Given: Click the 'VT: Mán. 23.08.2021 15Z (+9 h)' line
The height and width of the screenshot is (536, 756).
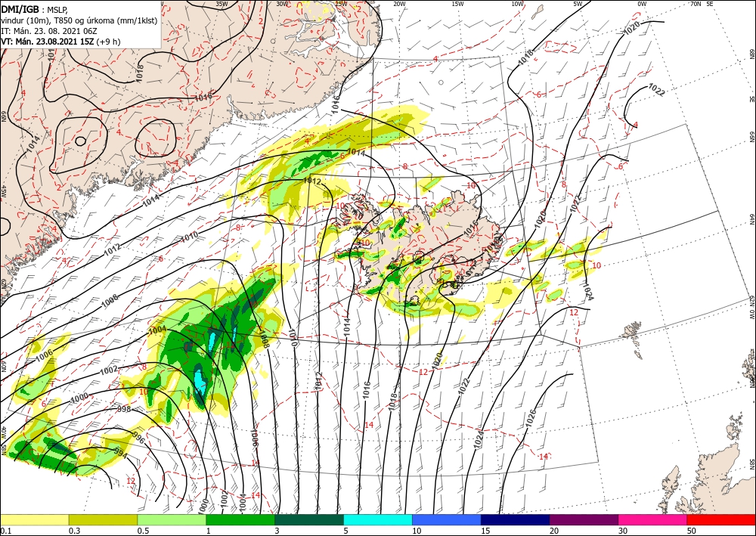Looking at the screenshot, I should 60,42.
